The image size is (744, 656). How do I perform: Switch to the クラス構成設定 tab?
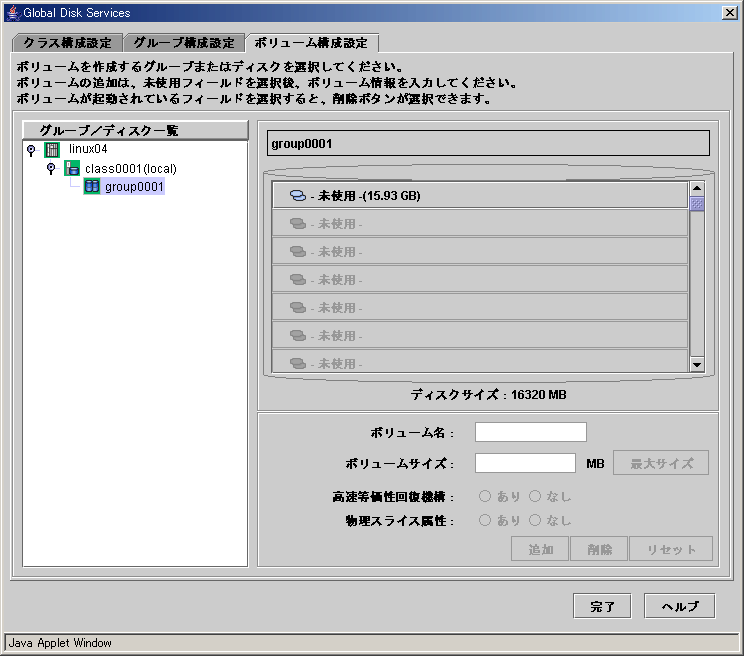click(67, 43)
